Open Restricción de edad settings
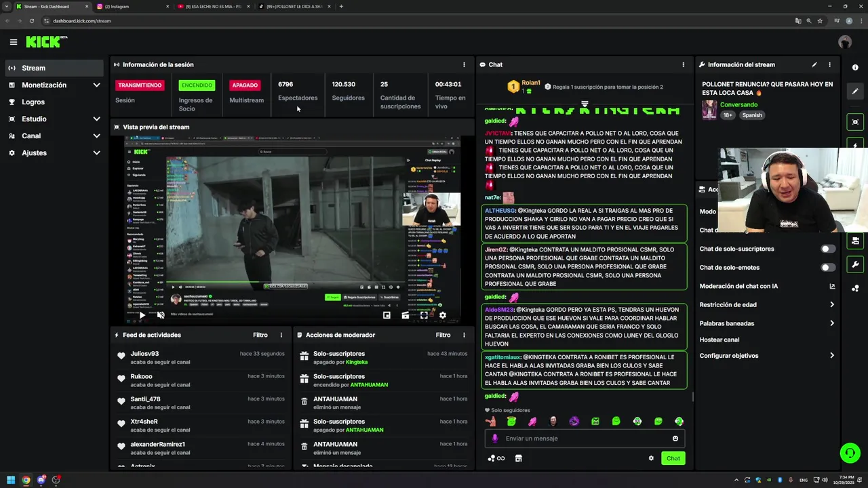This screenshot has width=868, height=488. point(767,305)
